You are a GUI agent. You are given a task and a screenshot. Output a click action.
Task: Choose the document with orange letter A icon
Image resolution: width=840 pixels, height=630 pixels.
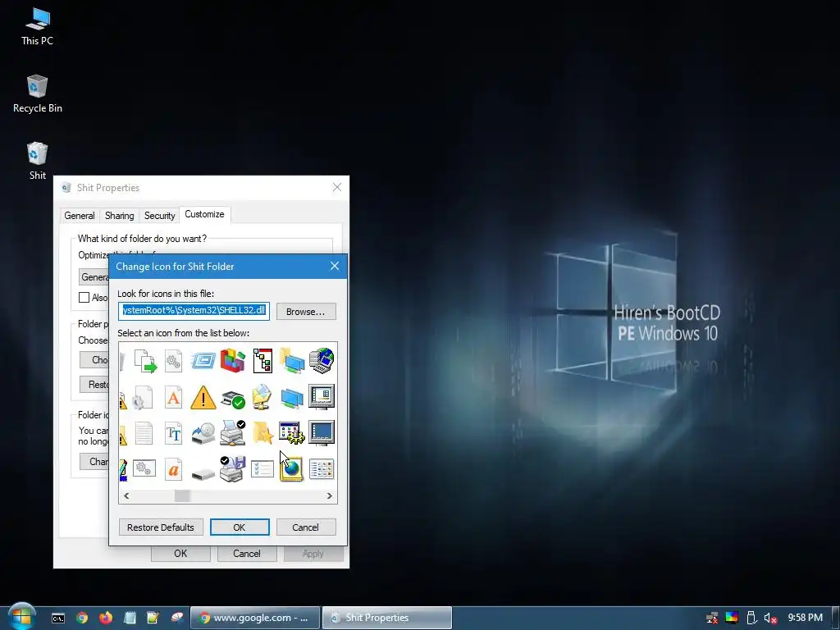[x=173, y=398]
